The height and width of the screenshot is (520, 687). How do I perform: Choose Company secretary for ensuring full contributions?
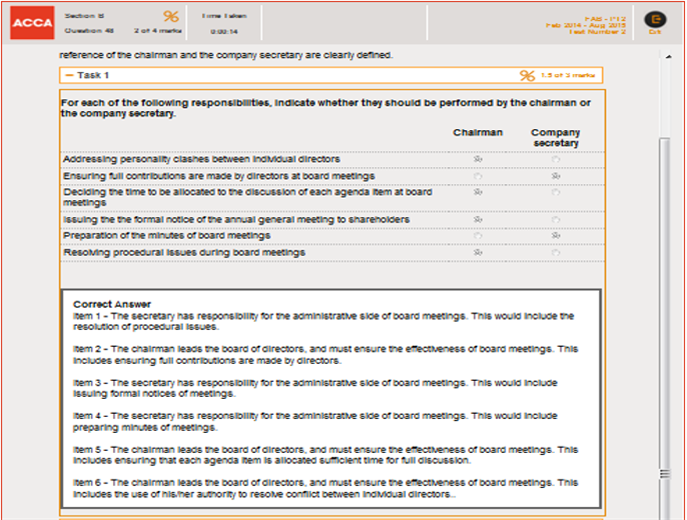coord(555,176)
